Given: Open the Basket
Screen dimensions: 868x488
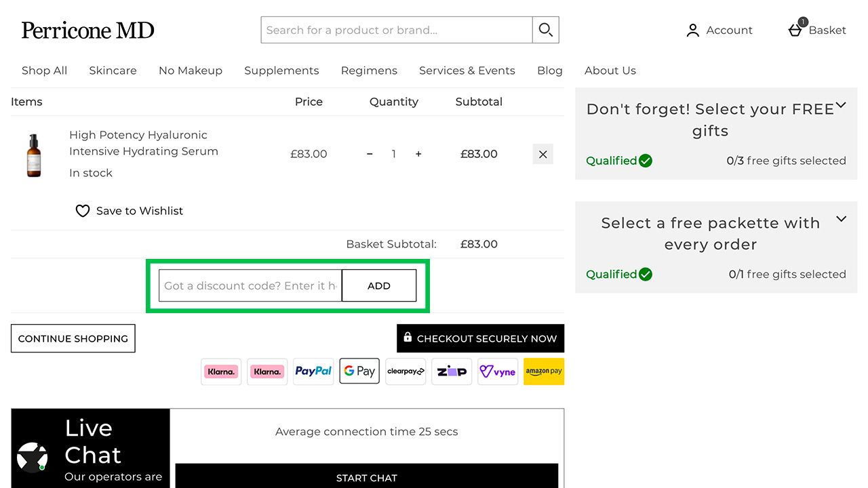Looking at the screenshot, I should [817, 30].
